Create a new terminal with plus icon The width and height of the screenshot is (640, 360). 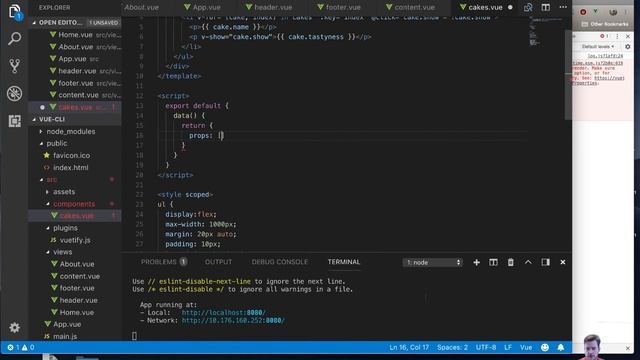pos(476,262)
